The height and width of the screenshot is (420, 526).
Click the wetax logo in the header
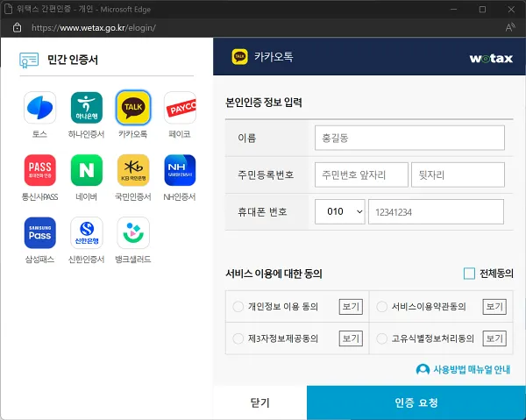(x=491, y=59)
